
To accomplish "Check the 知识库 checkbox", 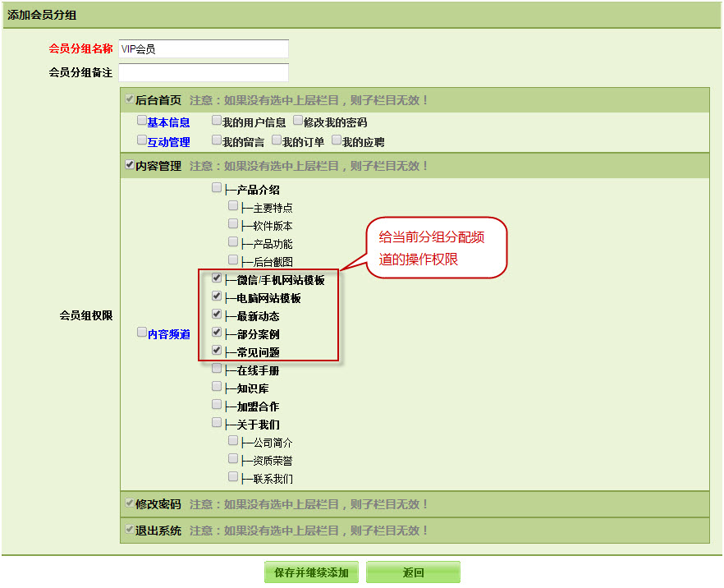I will (217, 387).
